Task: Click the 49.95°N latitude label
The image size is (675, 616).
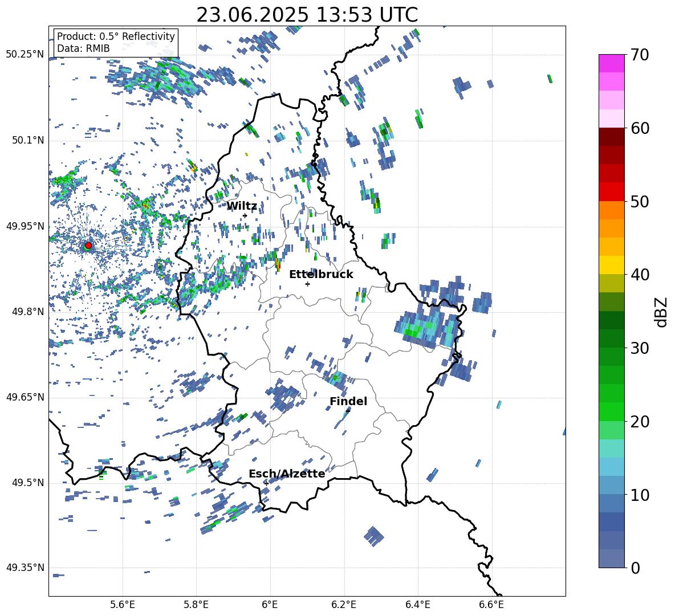Action: [25, 226]
